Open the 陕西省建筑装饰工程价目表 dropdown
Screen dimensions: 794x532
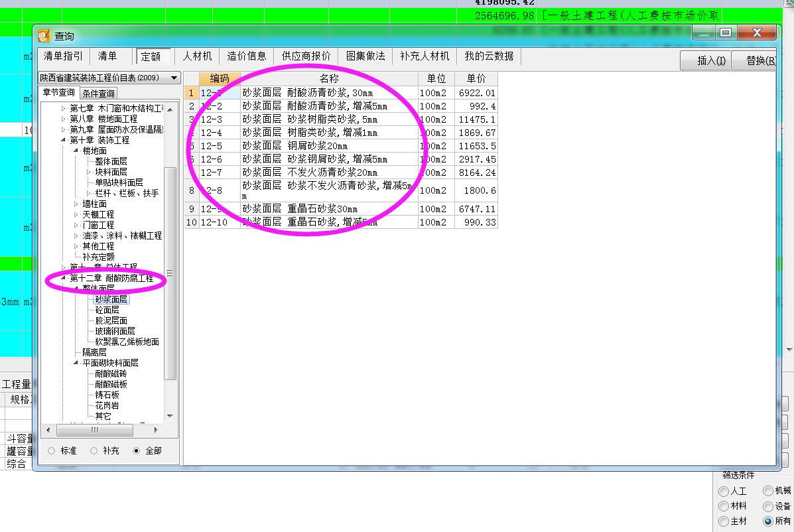174,78
